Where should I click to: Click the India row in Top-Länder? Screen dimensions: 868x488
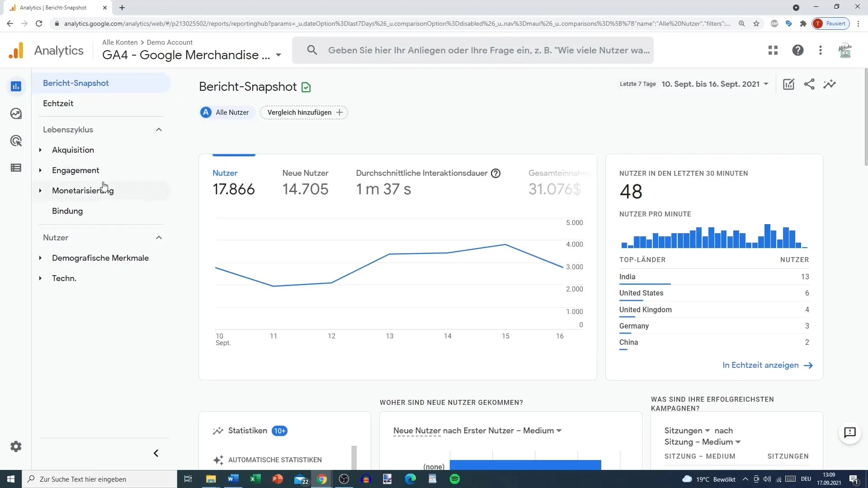pos(714,277)
